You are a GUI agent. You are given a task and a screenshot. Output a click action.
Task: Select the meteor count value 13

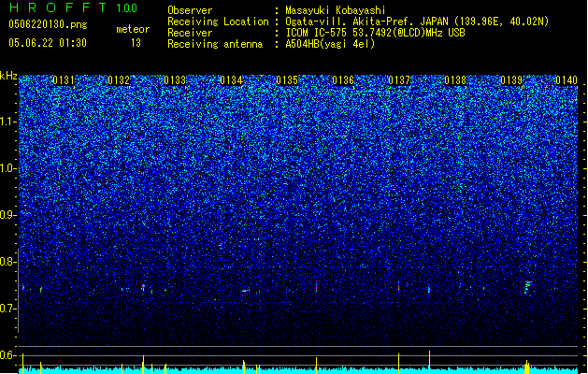coord(136,43)
